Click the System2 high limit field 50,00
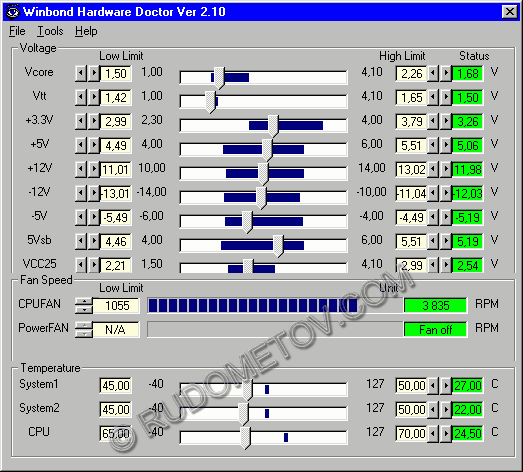 tap(411, 410)
